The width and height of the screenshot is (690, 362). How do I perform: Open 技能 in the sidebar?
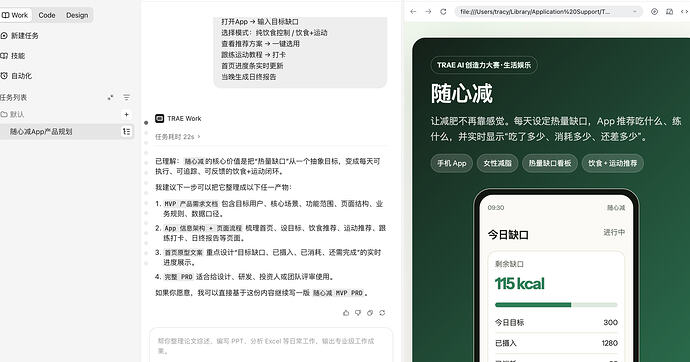coord(13,56)
